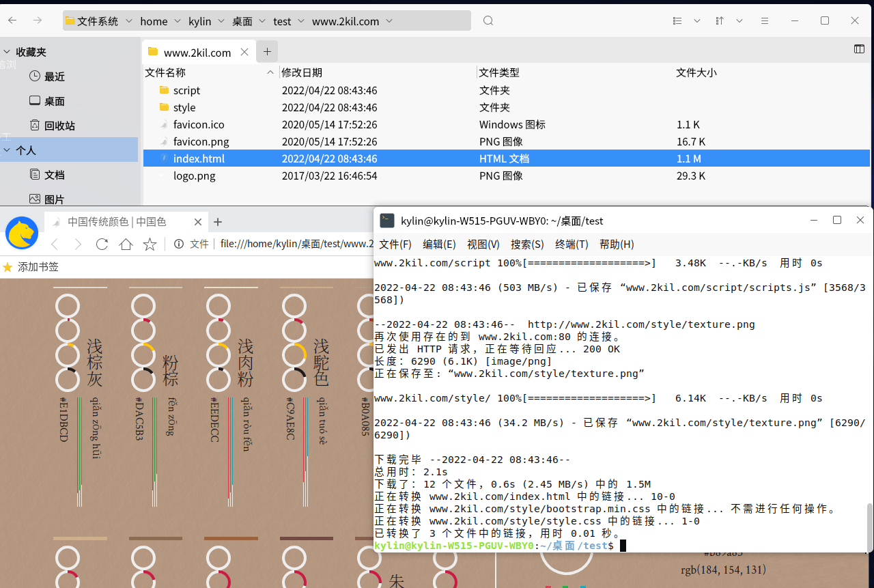
Task: Close the www.2kil.com file manager tab
Action: (x=244, y=52)
